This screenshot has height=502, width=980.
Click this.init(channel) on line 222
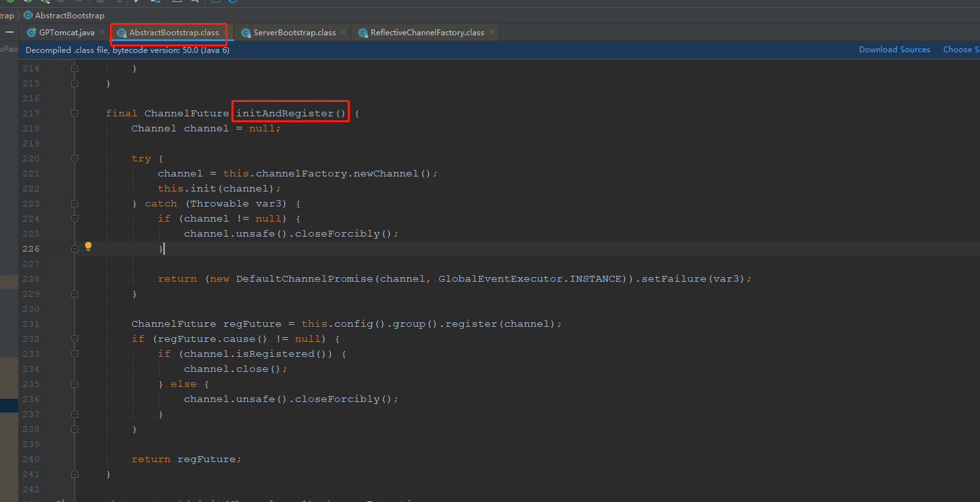219,189
